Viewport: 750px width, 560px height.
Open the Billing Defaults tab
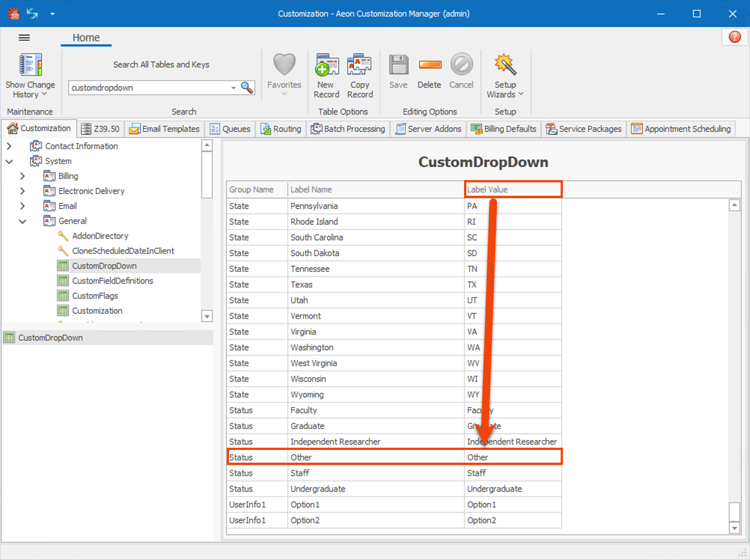[503, 129]
